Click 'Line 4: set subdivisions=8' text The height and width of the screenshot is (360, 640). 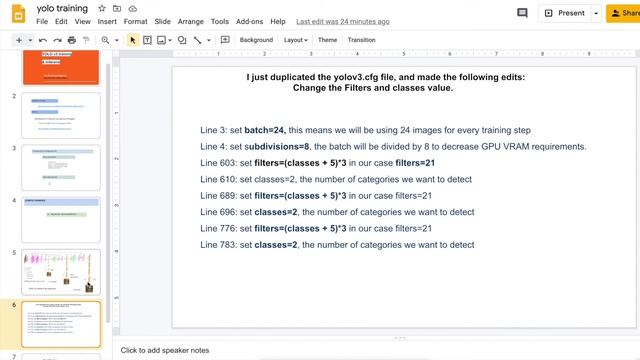pyautogui.click(x=393, y=147)
